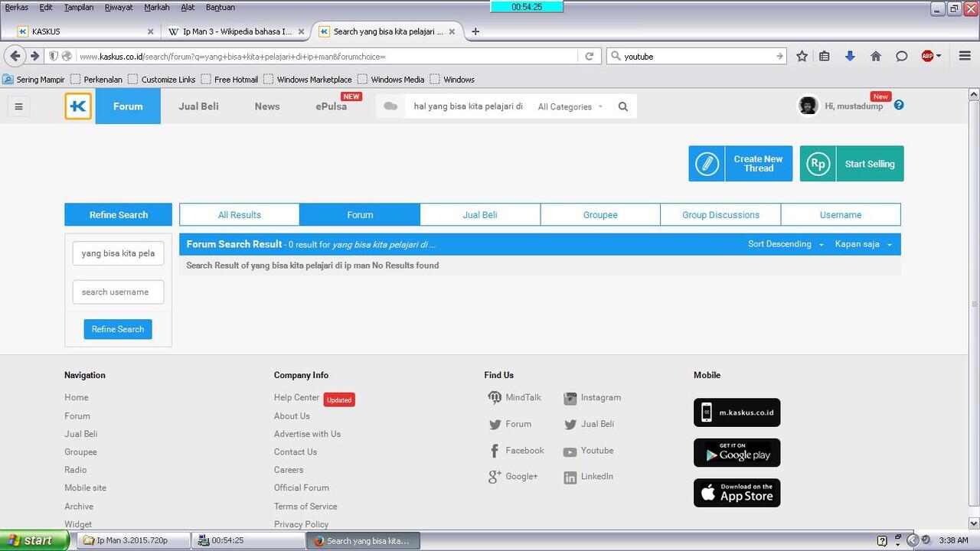Image resolution: width=980 pixels, height=551 pixels.
Task: Open the Kaskus hamburger sidebar menu
Action: (x=18, y=106)
